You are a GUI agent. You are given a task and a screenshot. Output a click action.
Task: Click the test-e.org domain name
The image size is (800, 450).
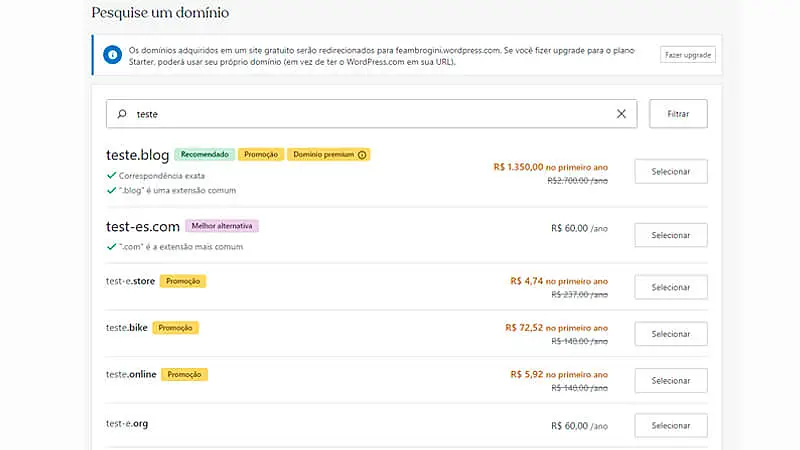[x=127, y=423]
